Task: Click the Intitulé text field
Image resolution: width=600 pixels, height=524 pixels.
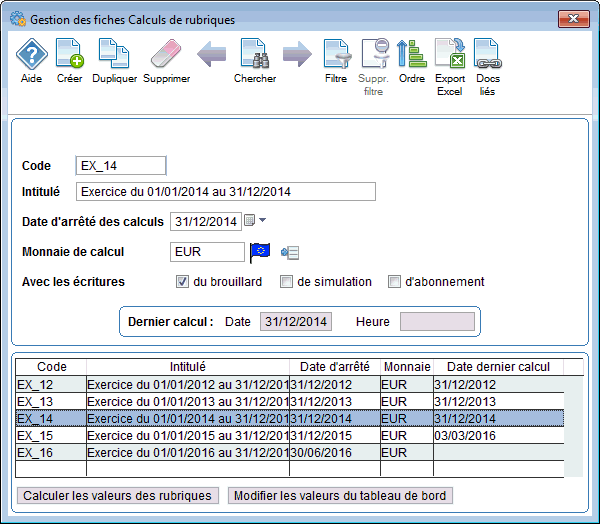Action: (225, 192)
